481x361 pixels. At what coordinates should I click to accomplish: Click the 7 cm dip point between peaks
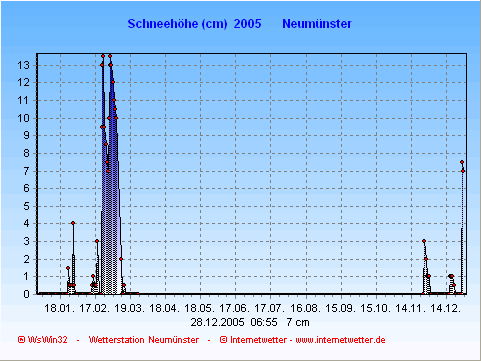108,171
